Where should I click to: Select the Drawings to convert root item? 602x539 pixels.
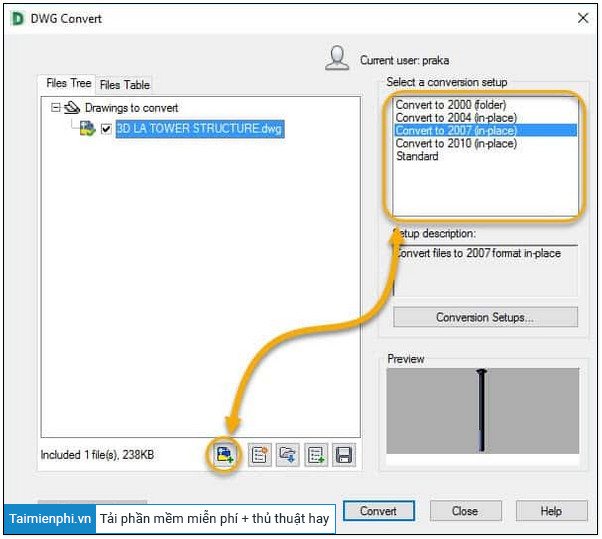click(x=131, y=108)
